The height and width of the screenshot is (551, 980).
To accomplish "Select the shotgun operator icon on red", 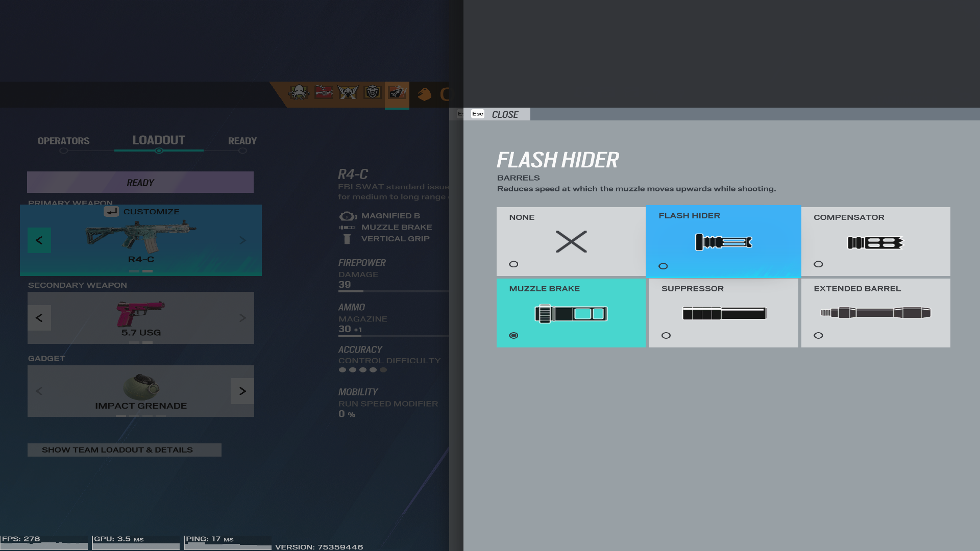I will pyautogui.click(x=324, y=92).
